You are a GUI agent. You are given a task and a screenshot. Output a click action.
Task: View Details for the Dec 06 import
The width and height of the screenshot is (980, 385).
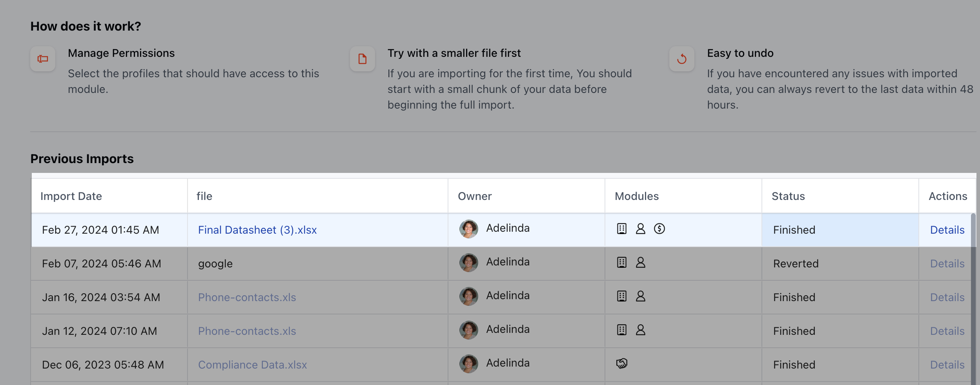tap(947, 365)
